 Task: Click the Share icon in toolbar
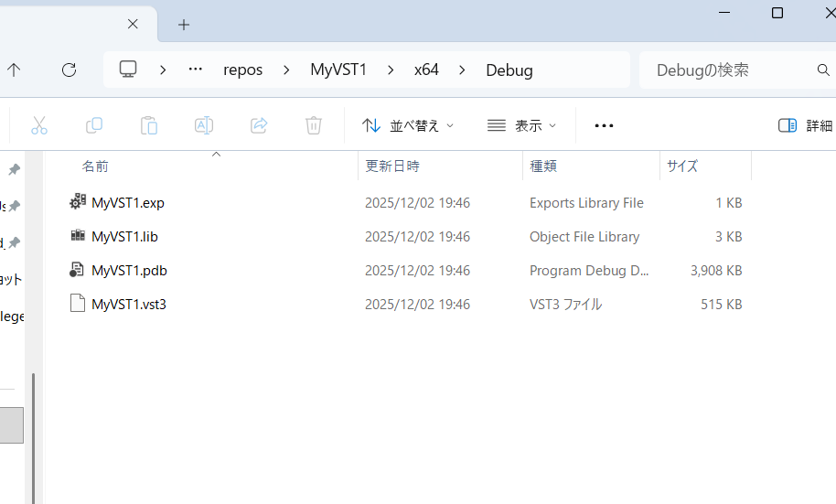[259, 125]
